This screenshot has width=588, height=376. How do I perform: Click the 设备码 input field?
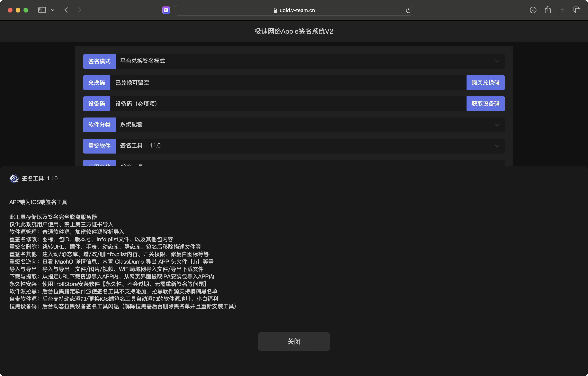click(x=288, y=104)
